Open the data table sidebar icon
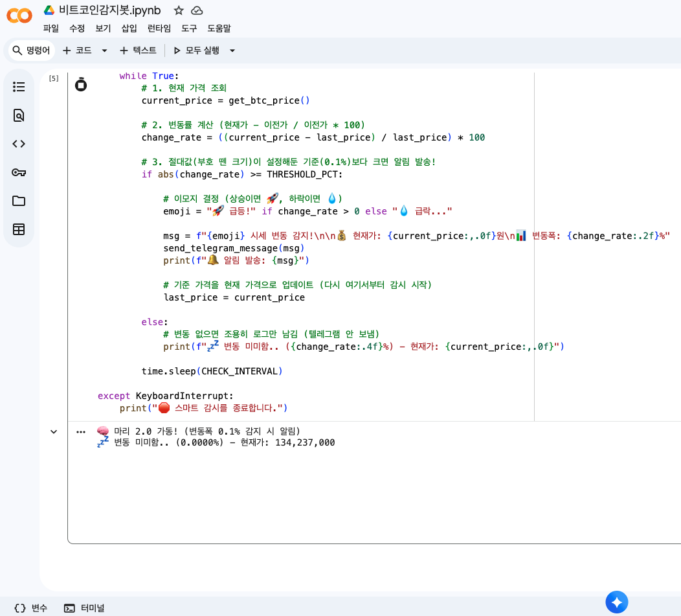Viewport: 681px width, 616px height. [19, 229]
